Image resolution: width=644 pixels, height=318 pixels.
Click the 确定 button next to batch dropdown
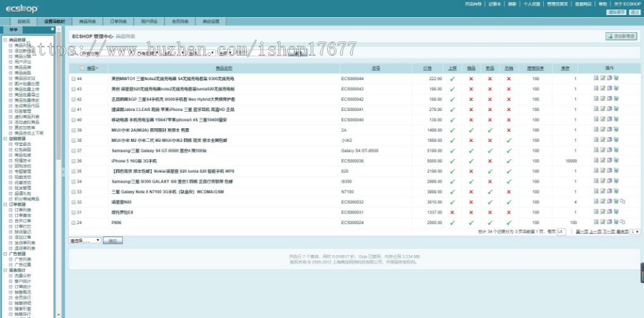tap(112, 241)
